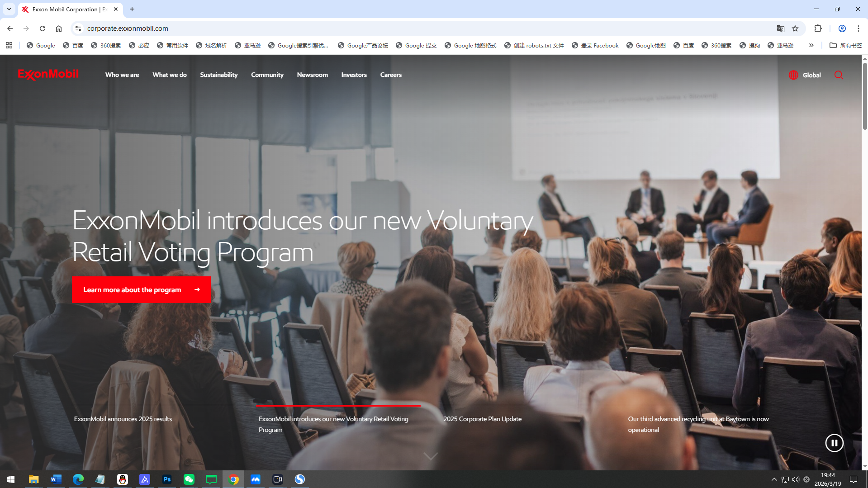Open Microsoft Edge from taskbar
The width and height of the screenshot is (868, 488).
[78, 479]
